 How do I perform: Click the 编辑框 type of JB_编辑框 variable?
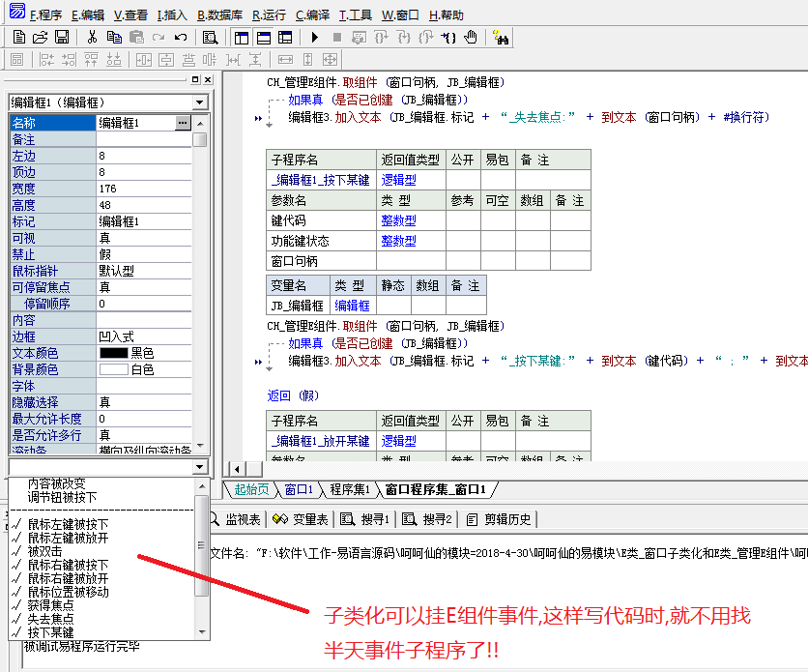pos(352,306)
